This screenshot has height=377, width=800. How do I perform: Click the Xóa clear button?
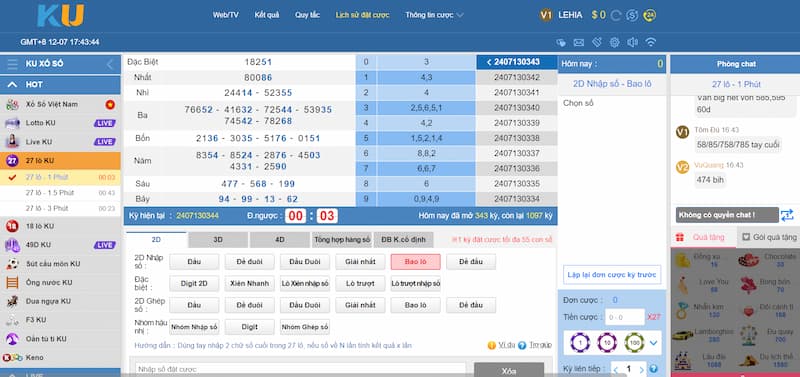[x=509, y=370]
